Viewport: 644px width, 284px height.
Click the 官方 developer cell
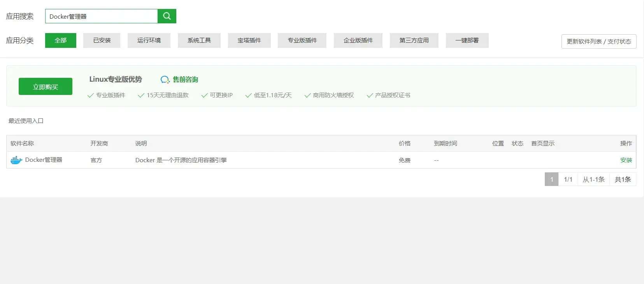tap(96, 160)
